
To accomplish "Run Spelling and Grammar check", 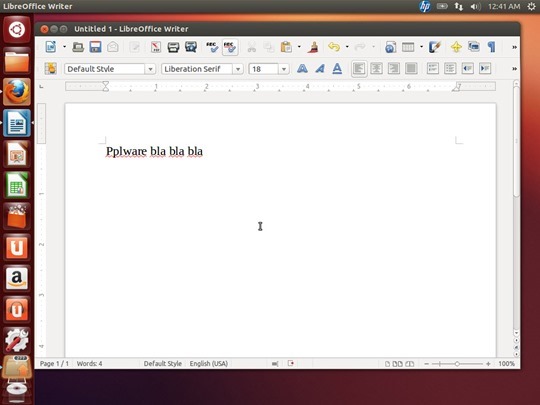I will 212,47.
